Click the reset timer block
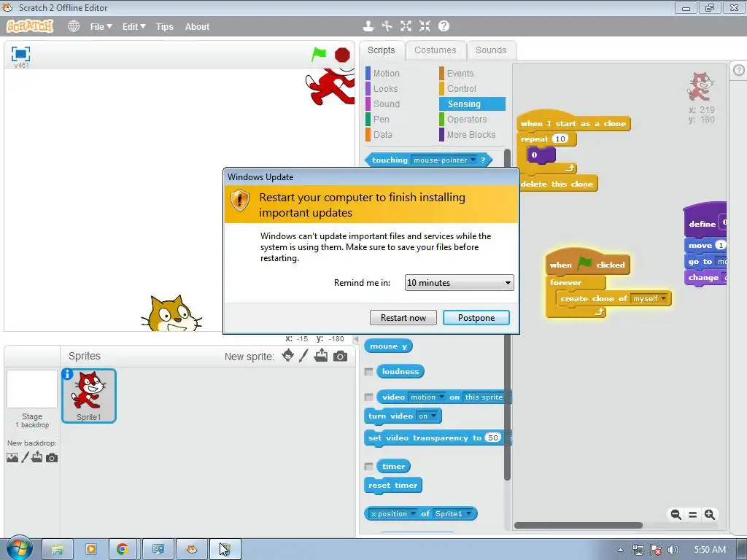Screen dimensions: 747x560 392,485
